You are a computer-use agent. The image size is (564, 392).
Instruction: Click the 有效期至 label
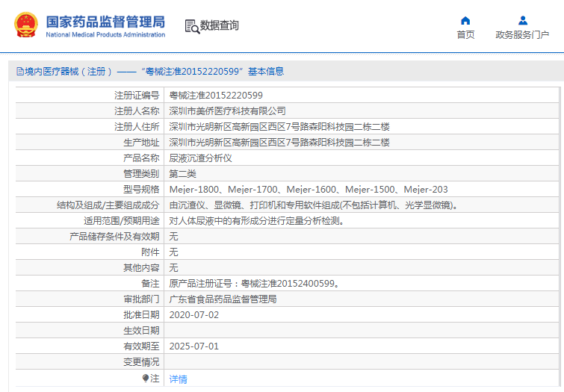tap(141, 346)
